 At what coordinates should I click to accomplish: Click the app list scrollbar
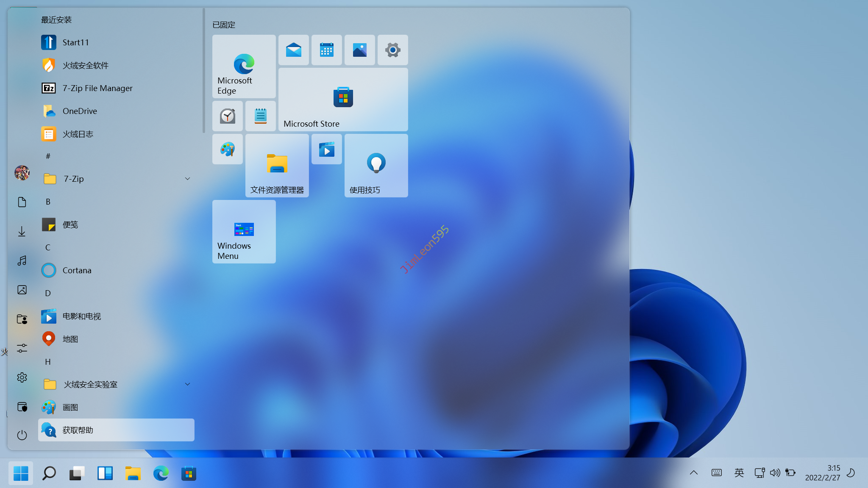(204, 70)
